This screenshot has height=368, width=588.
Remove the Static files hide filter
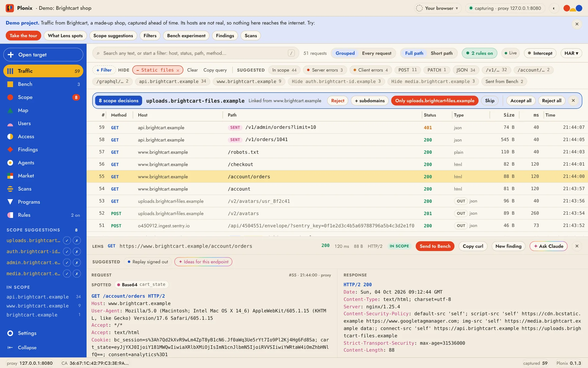tap(178, 70)
